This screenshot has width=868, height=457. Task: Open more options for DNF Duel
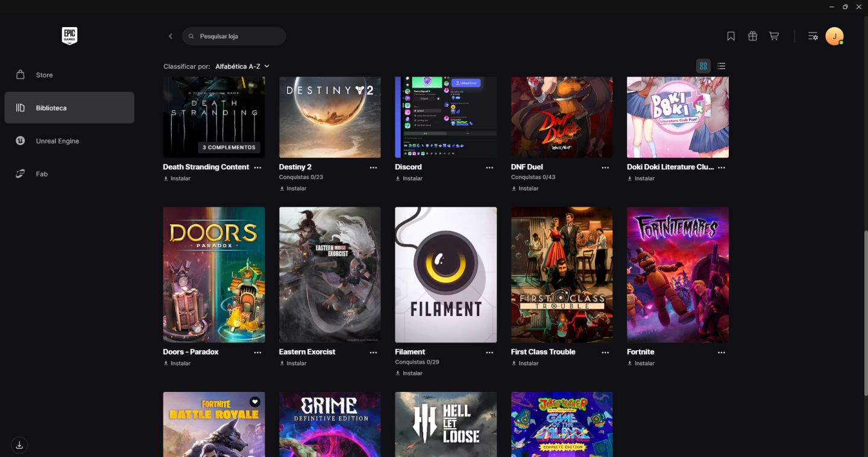pos(605,168)
